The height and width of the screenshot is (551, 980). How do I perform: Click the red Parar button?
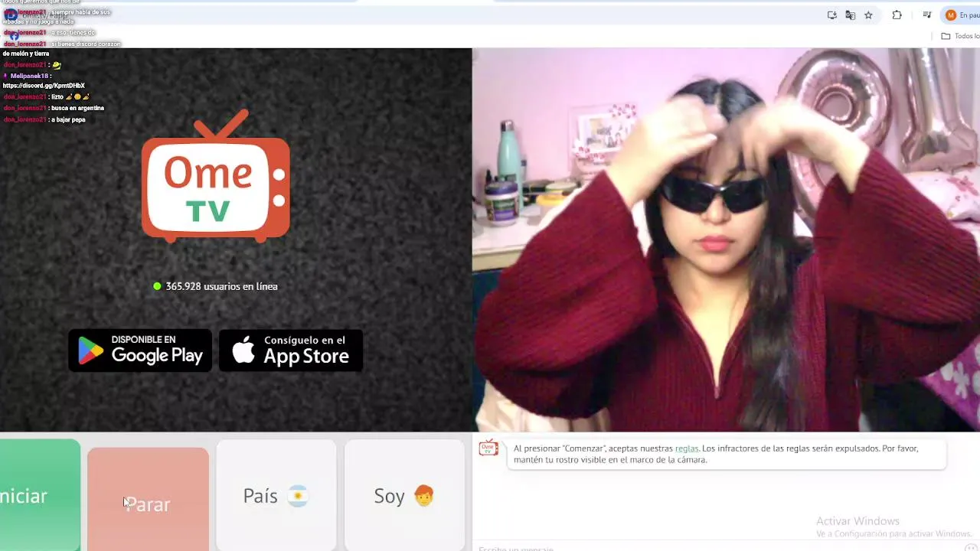click(x=148, y=499)
